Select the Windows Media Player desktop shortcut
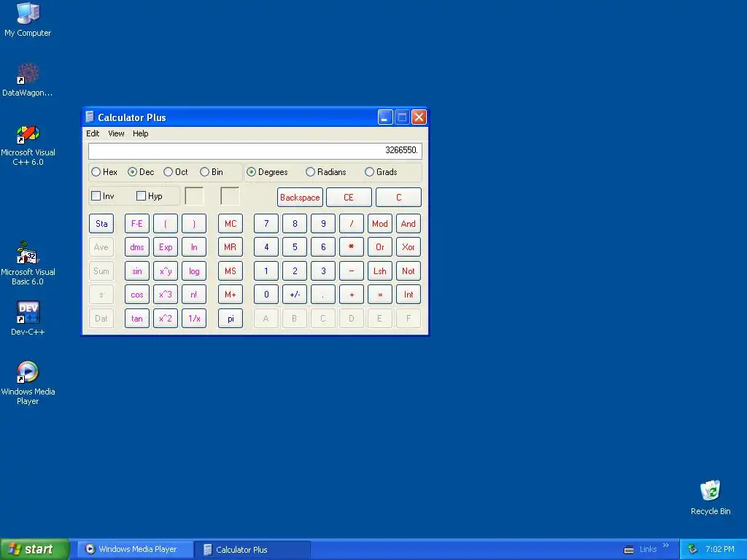This screenshot has height=560, width=747. click(x=28, y=383)
